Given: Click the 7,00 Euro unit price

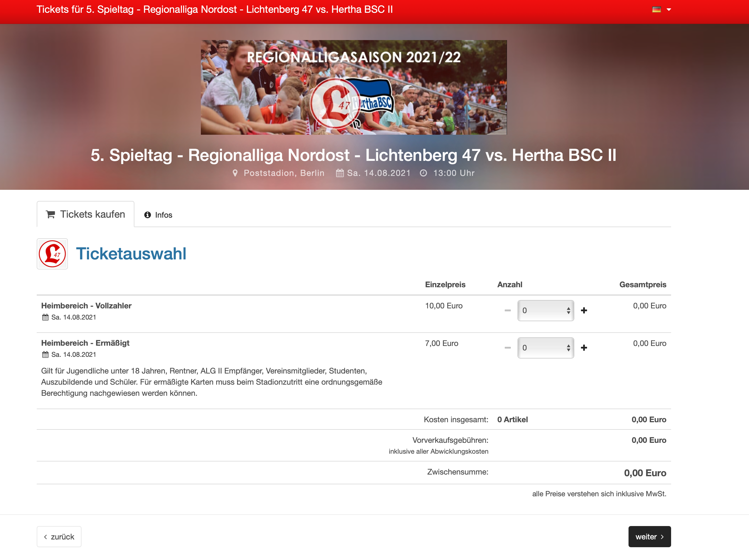Looking at the screenshot, I should (x=442, y=343).
